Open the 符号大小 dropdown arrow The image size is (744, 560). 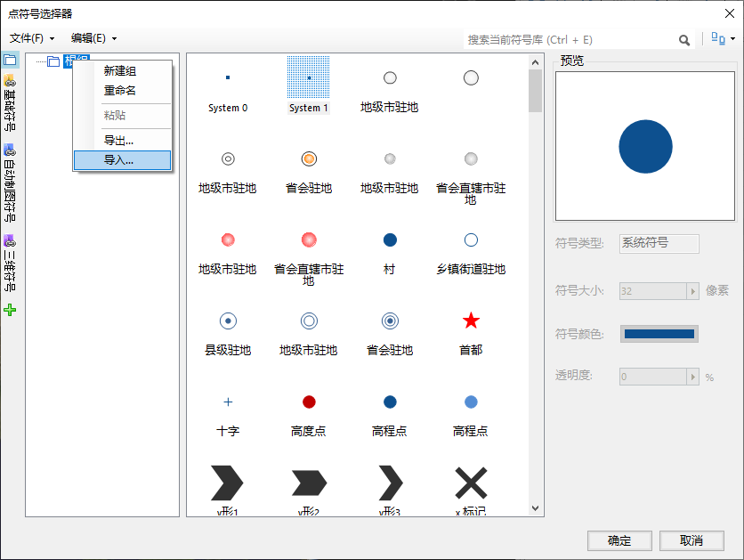[x=691, y=291]
